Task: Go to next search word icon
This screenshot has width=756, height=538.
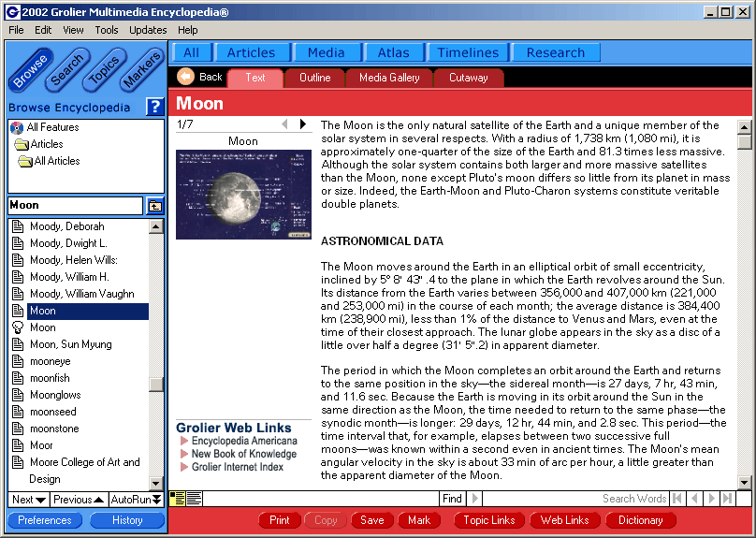Action: 712,499
